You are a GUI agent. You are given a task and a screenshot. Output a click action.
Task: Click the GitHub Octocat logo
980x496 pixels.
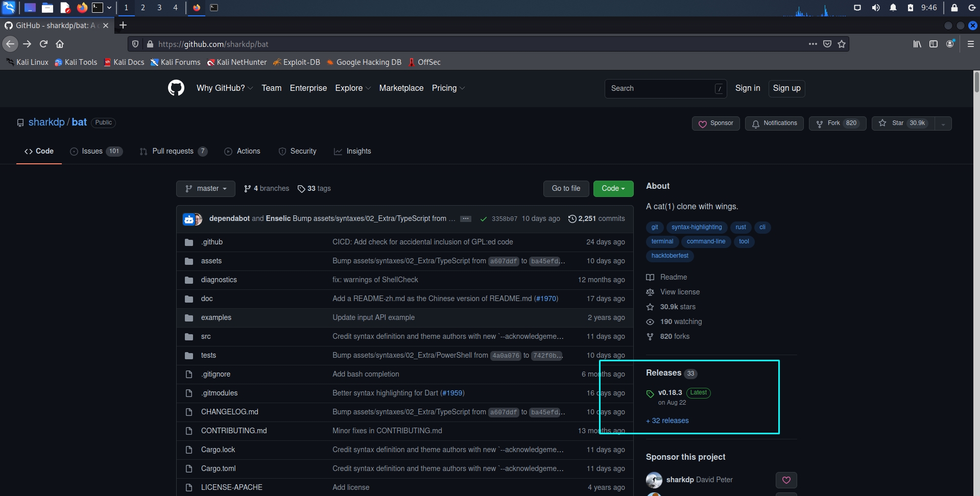[176, 88]
